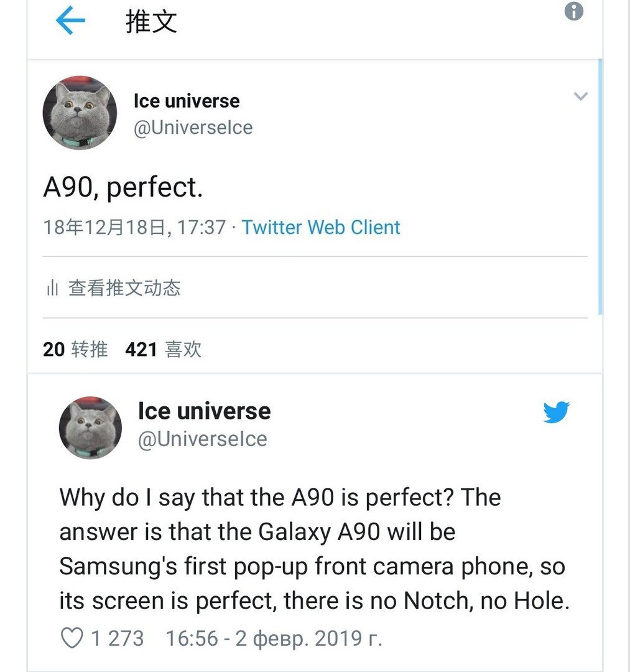Click the Twitter bird logo
630x672 pixels.
[555, 412]
